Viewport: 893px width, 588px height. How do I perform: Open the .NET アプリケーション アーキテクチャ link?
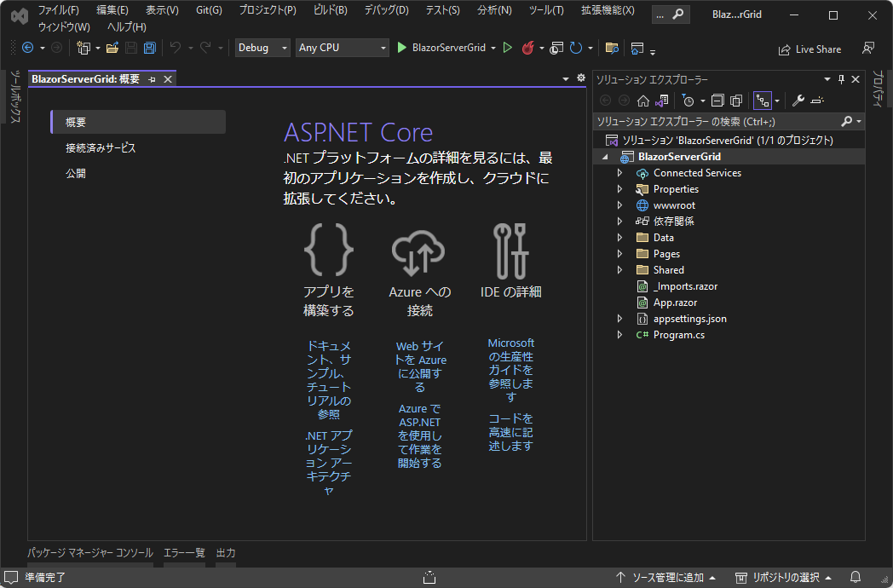[x=329, y=463]
